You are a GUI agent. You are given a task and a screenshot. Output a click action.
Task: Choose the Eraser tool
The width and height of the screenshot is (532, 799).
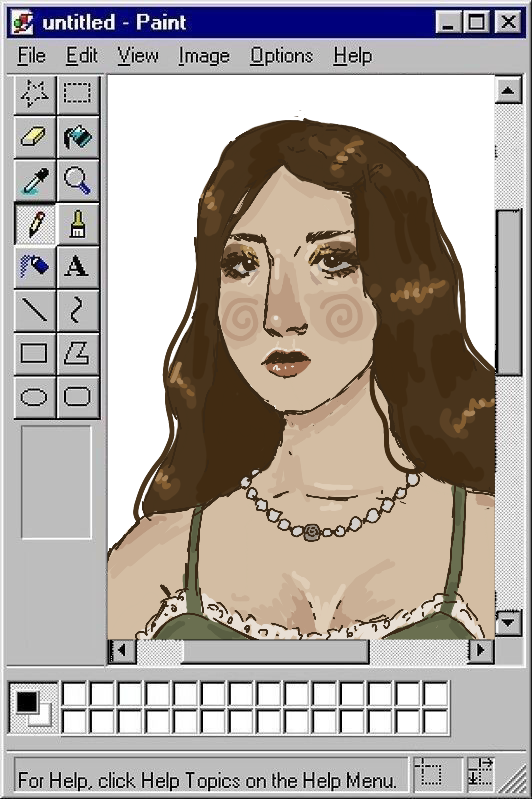point(35,138)
